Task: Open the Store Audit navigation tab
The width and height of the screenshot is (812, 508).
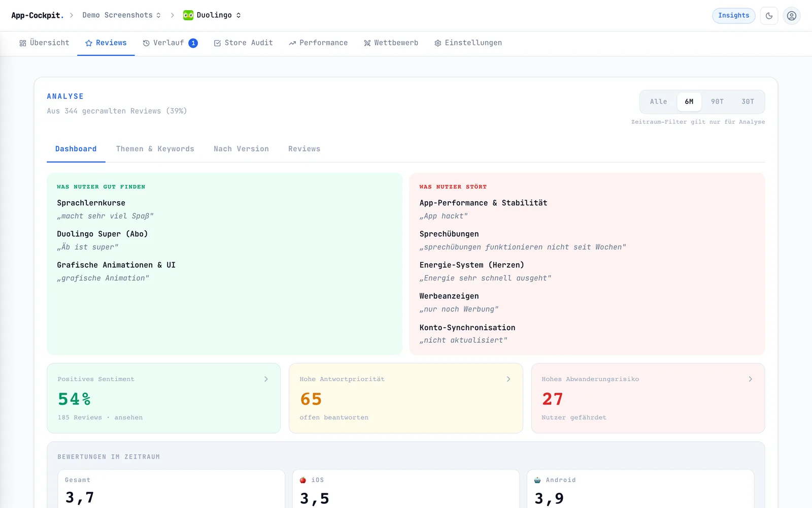Action: click(x=244, y=43)
